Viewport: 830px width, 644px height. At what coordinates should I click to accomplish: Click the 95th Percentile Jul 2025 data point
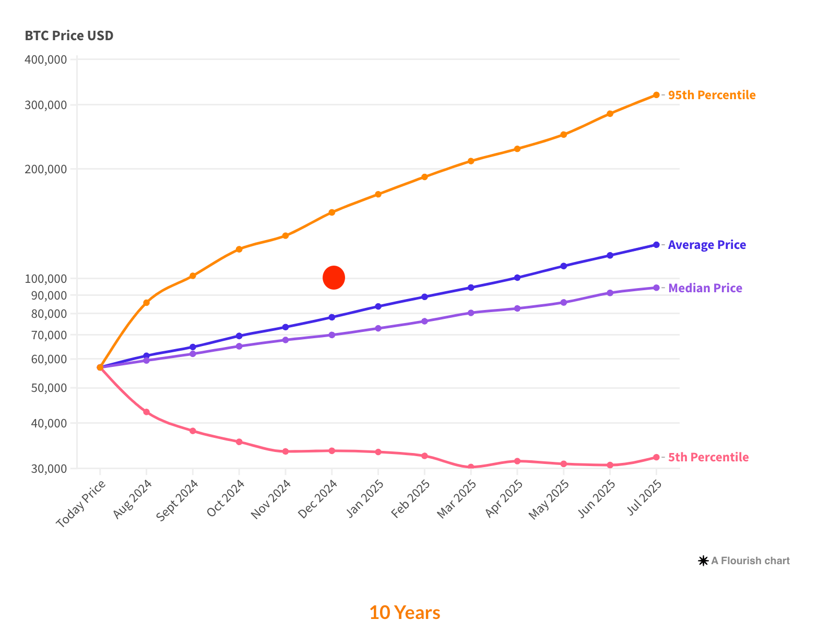(656, 95)
